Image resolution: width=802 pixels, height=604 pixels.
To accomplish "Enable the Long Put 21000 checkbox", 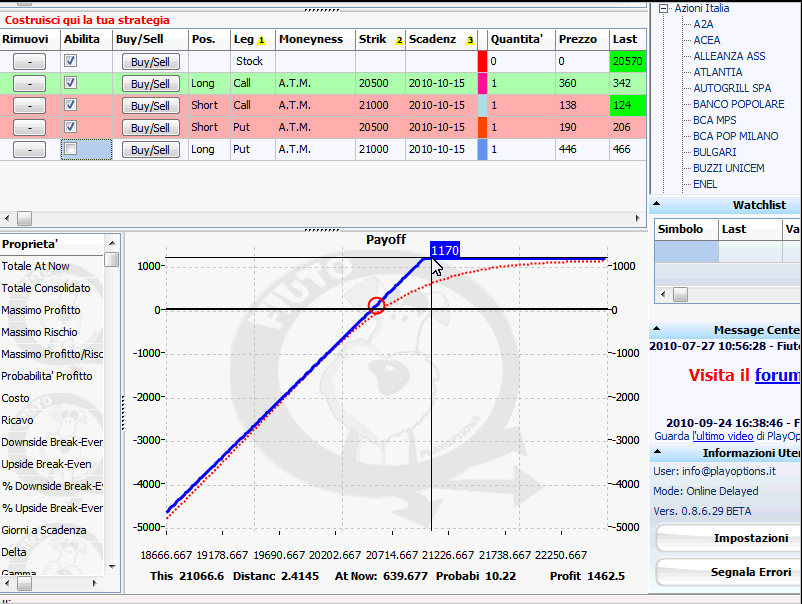I will pos(71,149).
